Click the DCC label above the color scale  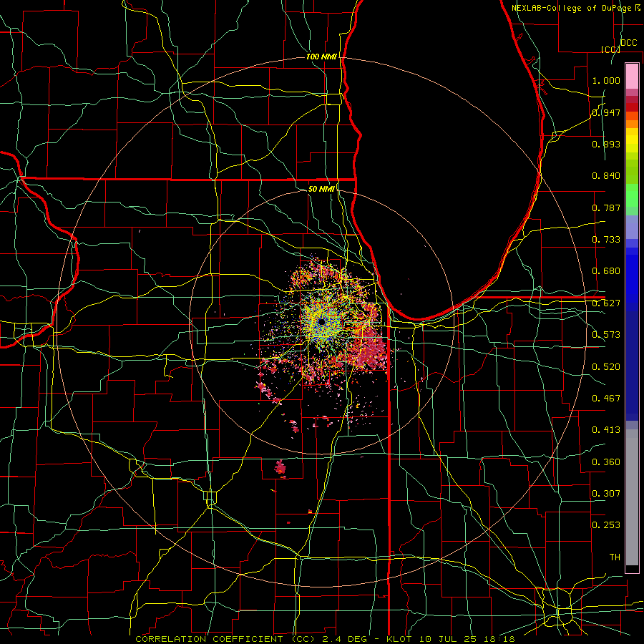628,43
